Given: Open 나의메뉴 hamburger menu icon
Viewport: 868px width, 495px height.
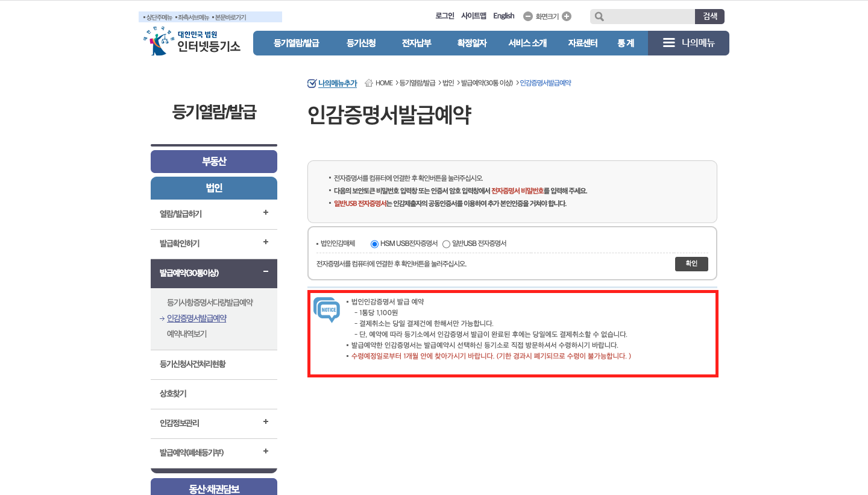Looking at the screenshot, I should pyautogui.click(x=668, y=42).
